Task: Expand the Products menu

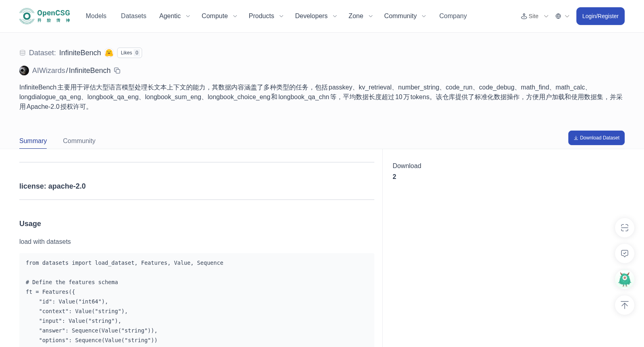Action: (x=266, y=16)
